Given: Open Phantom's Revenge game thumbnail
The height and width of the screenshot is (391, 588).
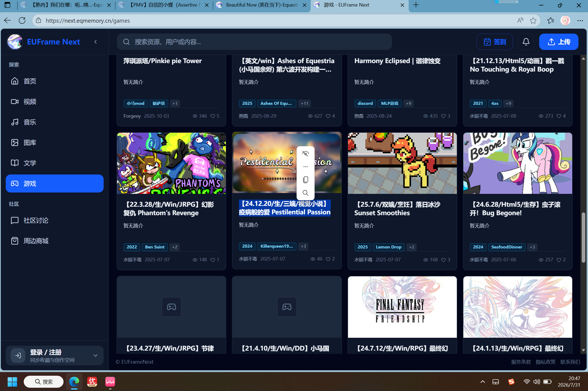Looking at the screenshot, I should click(171, 163).
